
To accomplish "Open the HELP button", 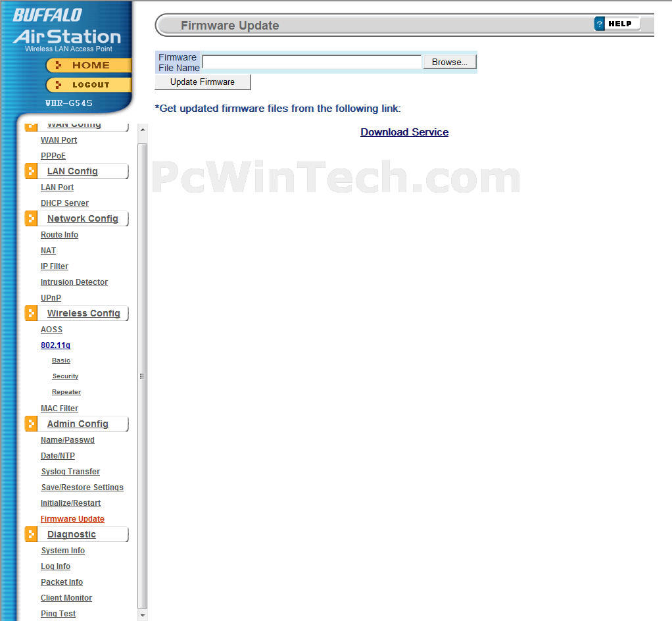I will (x=617, y=24).
